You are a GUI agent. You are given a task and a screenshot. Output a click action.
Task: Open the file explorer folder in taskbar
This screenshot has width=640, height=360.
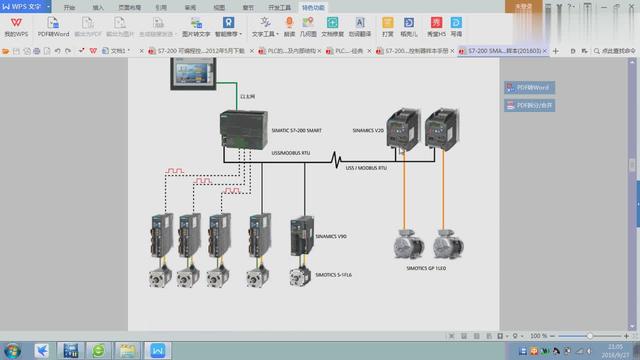tap(127, 351)
